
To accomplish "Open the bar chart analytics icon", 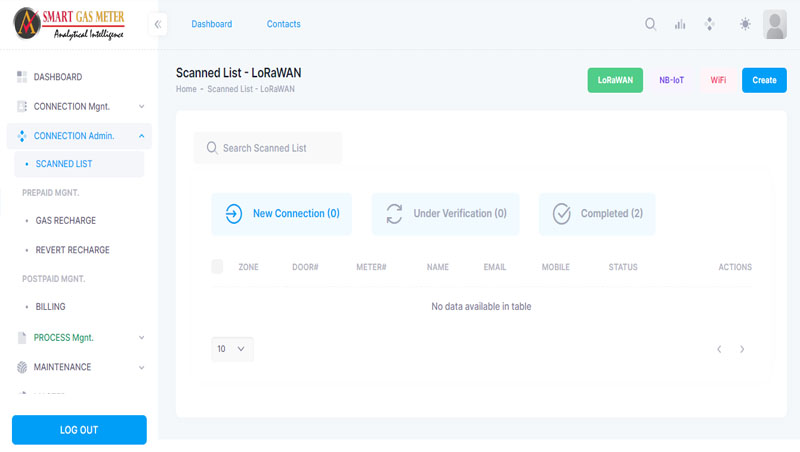I will [680, 24].
